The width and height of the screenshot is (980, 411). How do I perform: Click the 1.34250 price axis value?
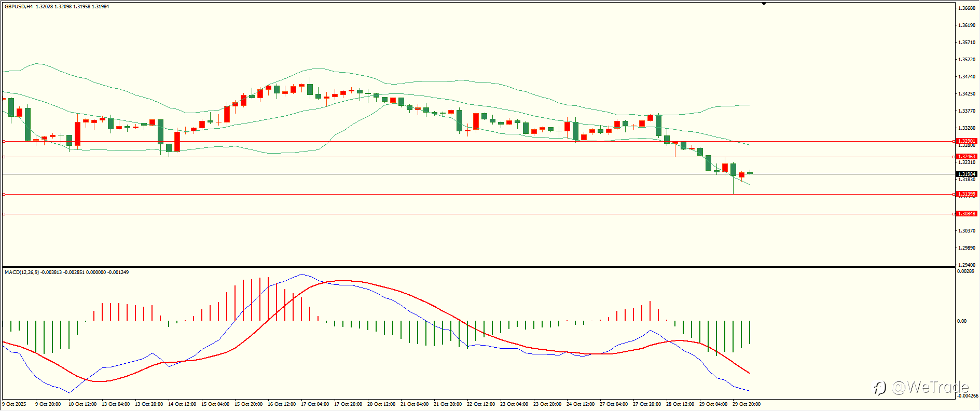coord(967,94)
